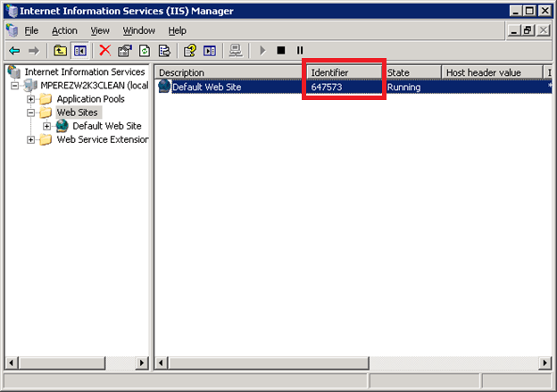Click the Refresh toolbar icon
The width and height of the screenshot is (557, 392).
coord(145,51)
